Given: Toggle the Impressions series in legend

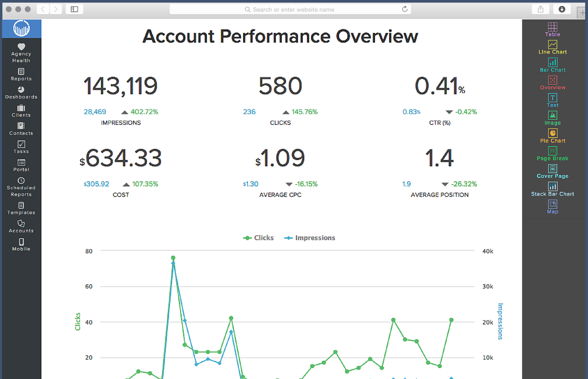Looking at the screenshot, I should pyautogui.click(x=310, y=238).
